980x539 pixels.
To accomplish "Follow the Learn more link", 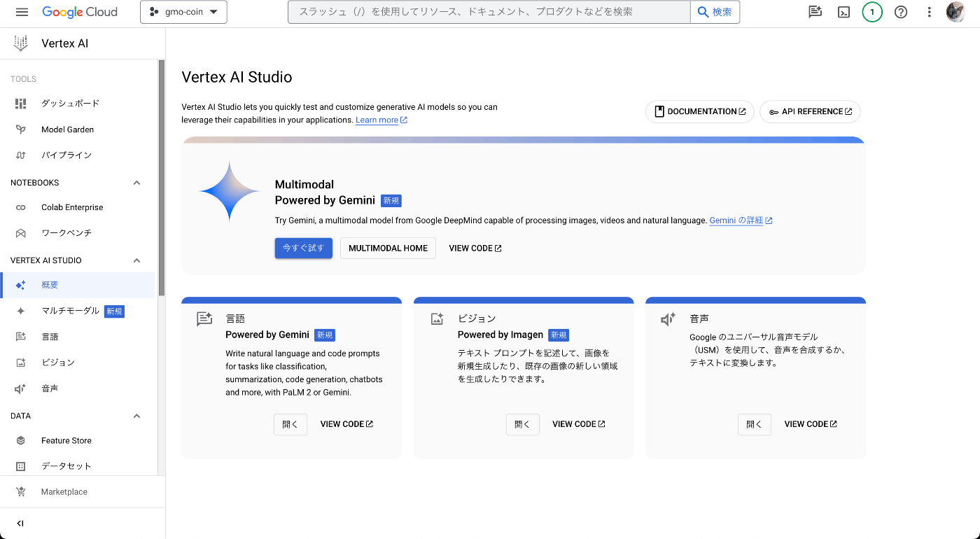I will pos(381,120).
